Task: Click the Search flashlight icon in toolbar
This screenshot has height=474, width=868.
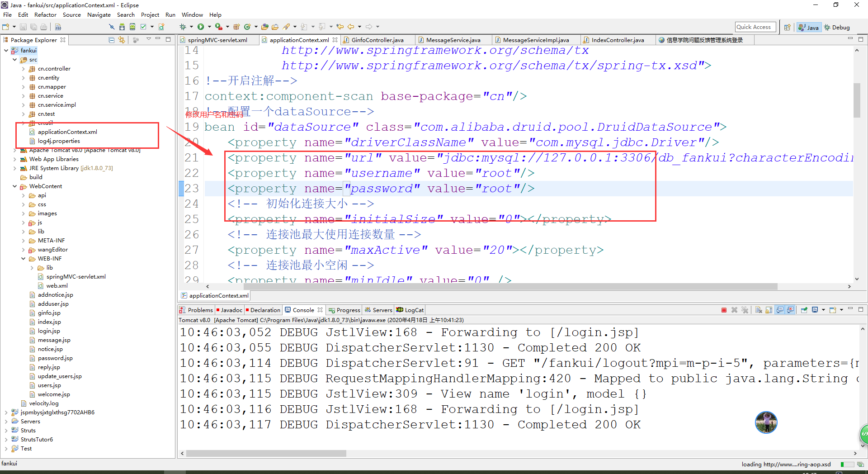Action: tap(287, 27)
